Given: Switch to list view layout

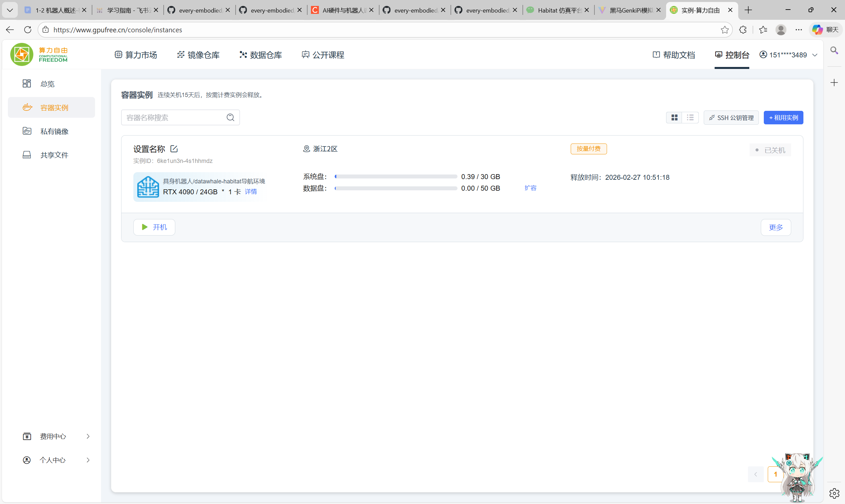Looking at the screenshot, I should click(690, 117).
